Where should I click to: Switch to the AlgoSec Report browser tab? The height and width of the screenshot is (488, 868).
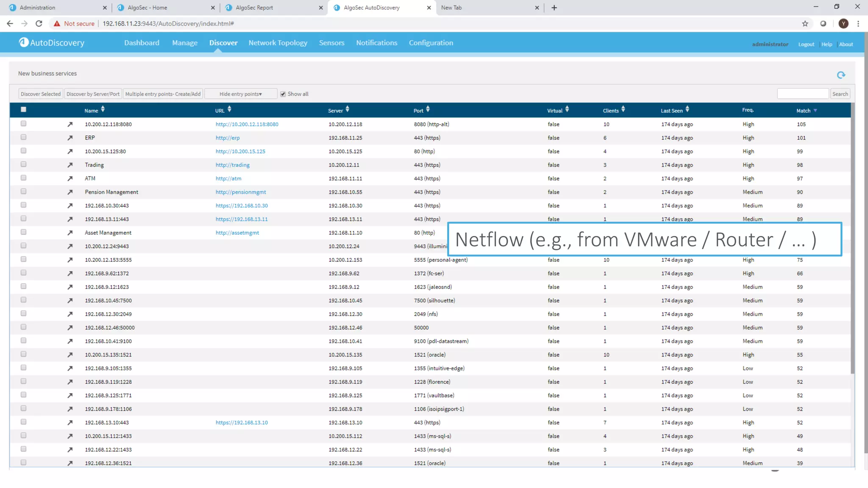[273, 8]
